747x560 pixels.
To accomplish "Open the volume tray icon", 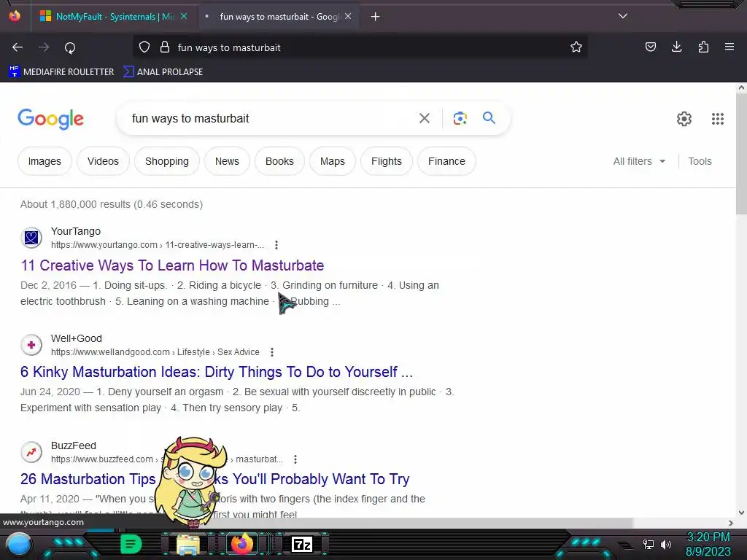I will point(666,544).
